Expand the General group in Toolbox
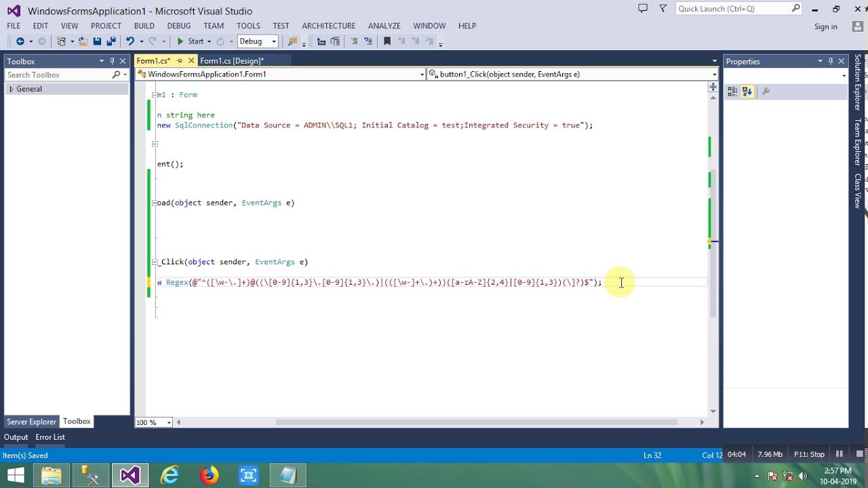 pyautogui.click(x=11, y=89)
